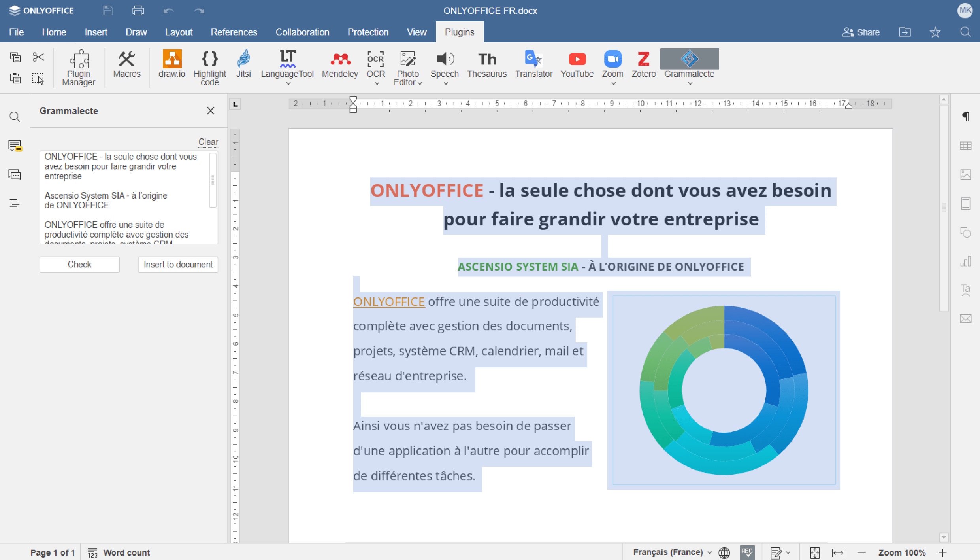The image size is (980, 560).
Task: Click the Clear link in Grammalecte panel
Action: point(208,142)
